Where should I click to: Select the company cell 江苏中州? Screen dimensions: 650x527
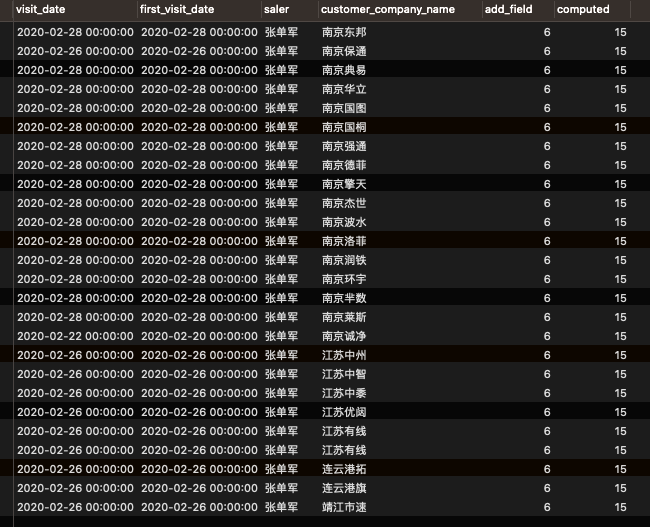tap(344, 355)
